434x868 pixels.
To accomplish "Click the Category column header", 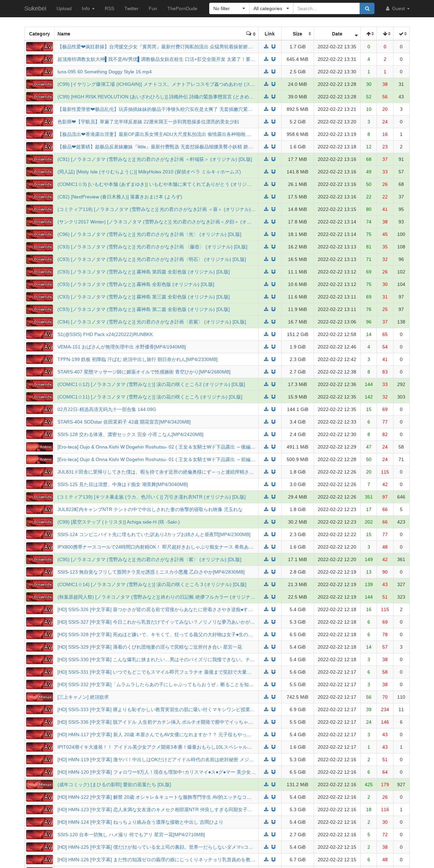I will click(40, 34).
